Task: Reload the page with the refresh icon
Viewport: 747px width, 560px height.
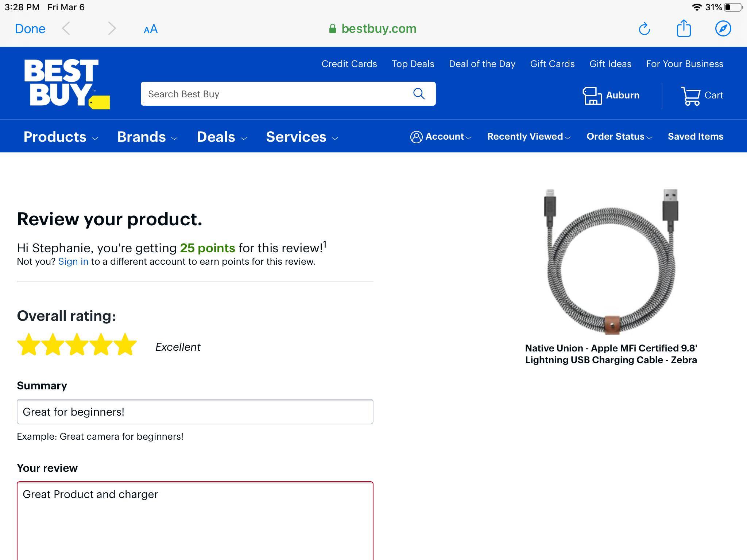Action: [x=644, y=28]
